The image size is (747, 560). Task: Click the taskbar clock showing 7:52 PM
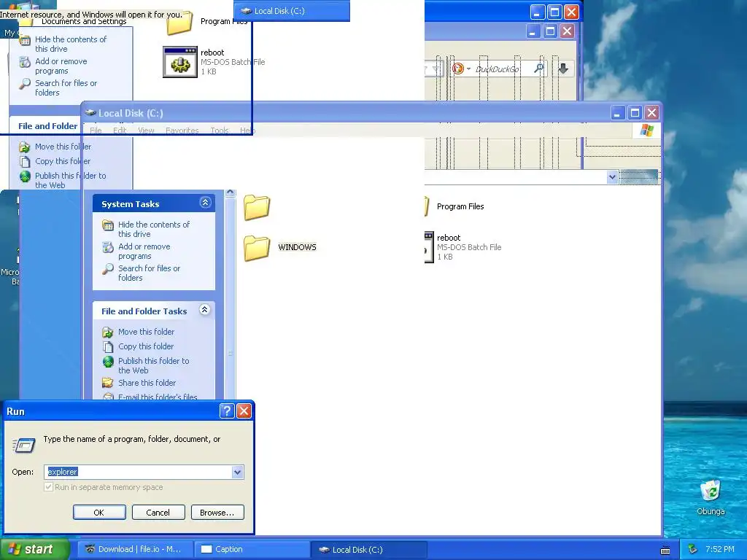click(x=719, y=549)
